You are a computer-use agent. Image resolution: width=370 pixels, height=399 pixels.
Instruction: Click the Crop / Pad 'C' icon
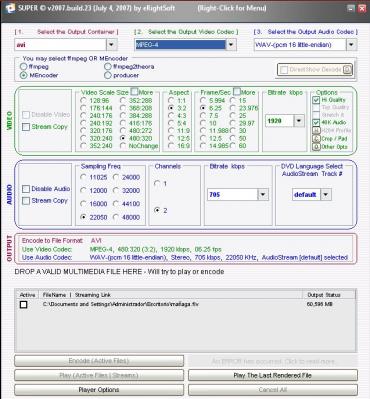[316, 138]
